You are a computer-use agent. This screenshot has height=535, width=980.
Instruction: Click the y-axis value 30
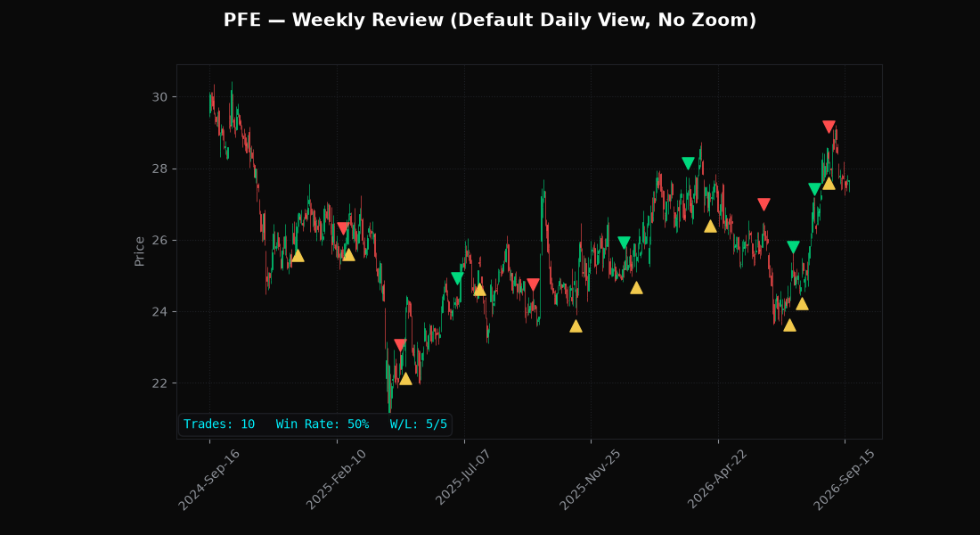click(x=159, y=97)
